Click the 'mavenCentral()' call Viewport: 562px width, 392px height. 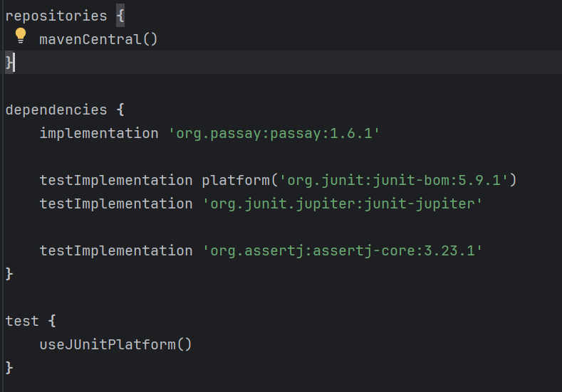click(x=98, y=39)
